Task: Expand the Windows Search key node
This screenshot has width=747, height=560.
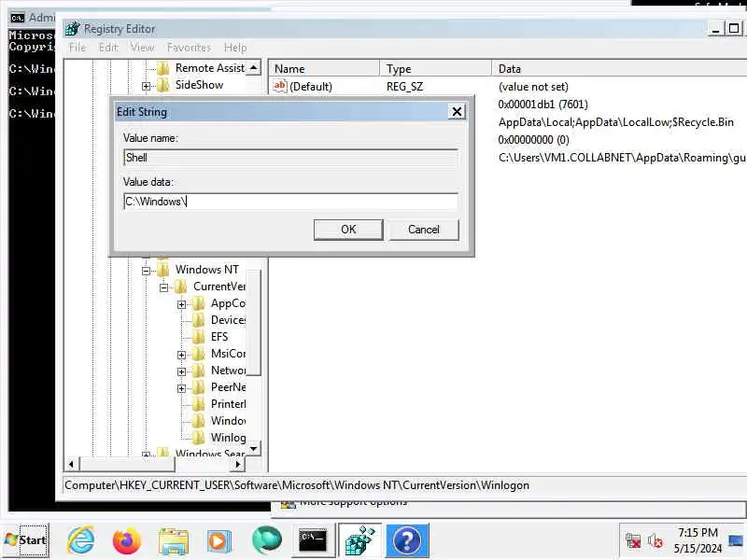Action: pyautogui.click(x=147, y=455)
